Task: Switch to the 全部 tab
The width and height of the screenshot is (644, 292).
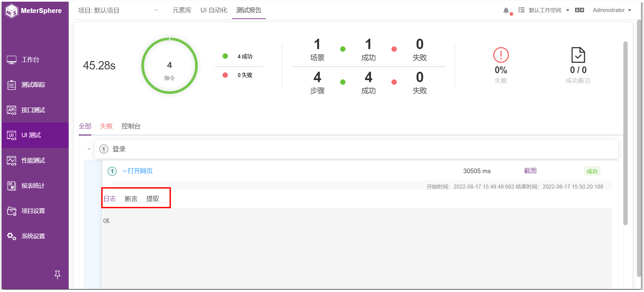Action: 85,126
